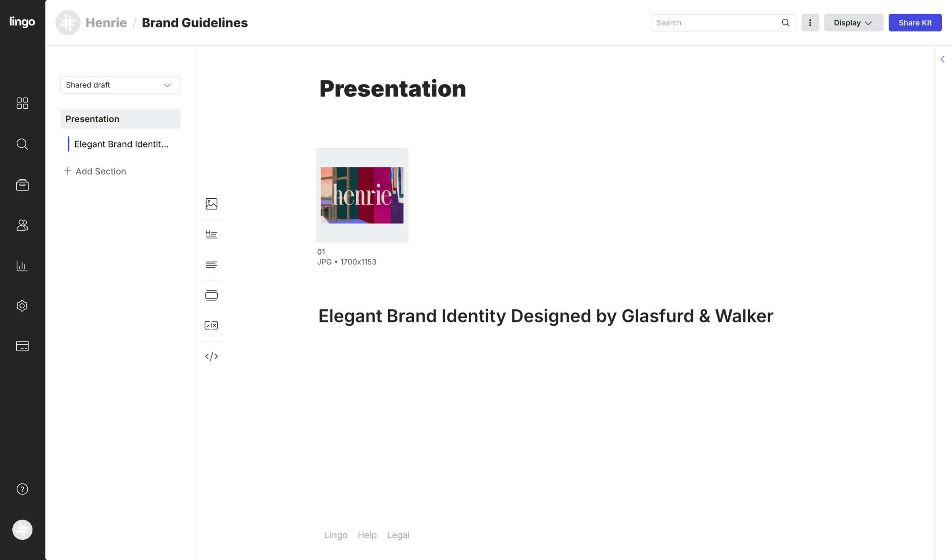The width and height of the screenshot is (952, 560).
Task: Open the library kits icon
Action: pyautogui.click(x=22, y=185)
